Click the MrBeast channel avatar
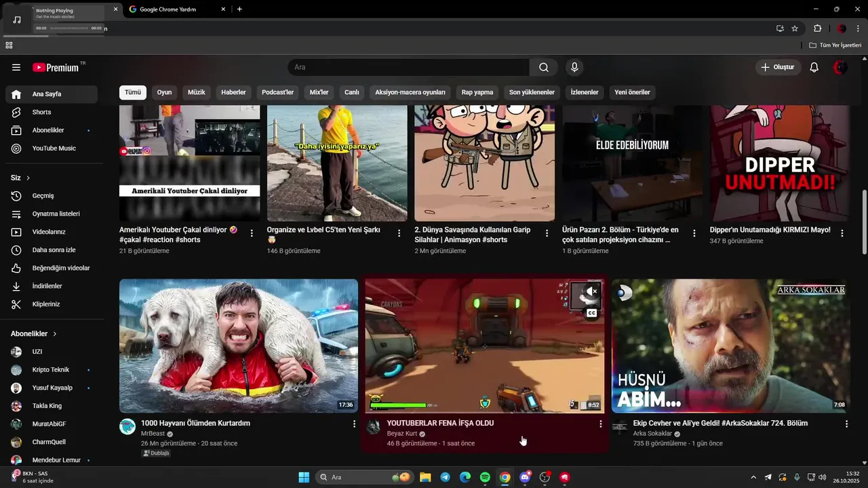Viewport: 868px width, 488px height. (127, 426)
